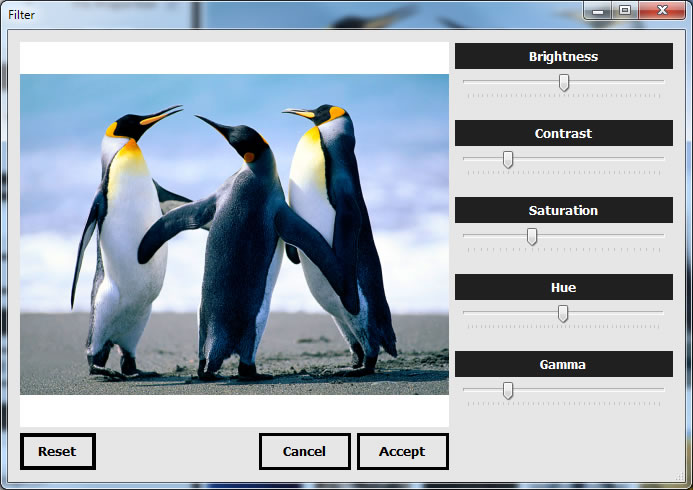Screen dimensions: 693x490
Task: Click the Gamma label header
Action: pyautogui.click(x=564, y=364)
